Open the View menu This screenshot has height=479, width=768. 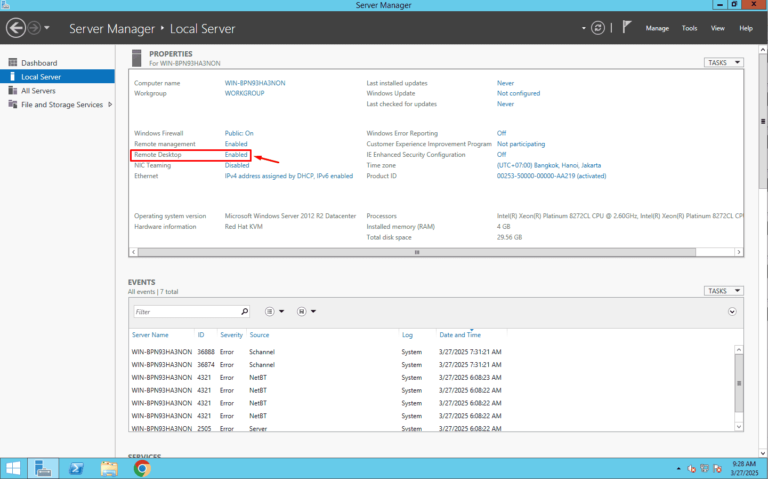pyautogui.click(x=718, y=28)
